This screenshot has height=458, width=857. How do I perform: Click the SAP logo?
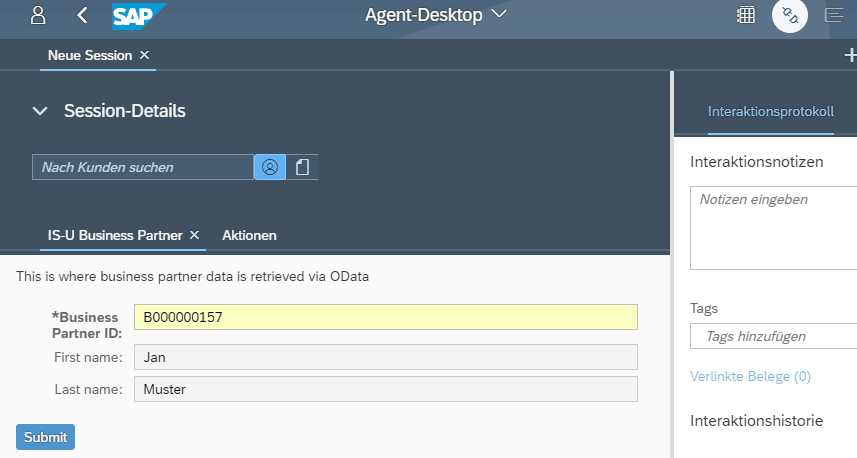pos(139,16)
